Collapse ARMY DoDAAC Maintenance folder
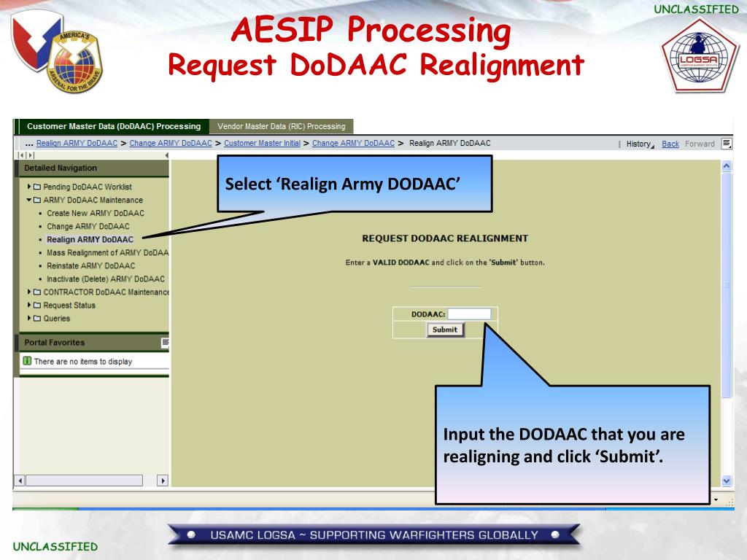This screenshot has height=560, width=747. [29, 200]
